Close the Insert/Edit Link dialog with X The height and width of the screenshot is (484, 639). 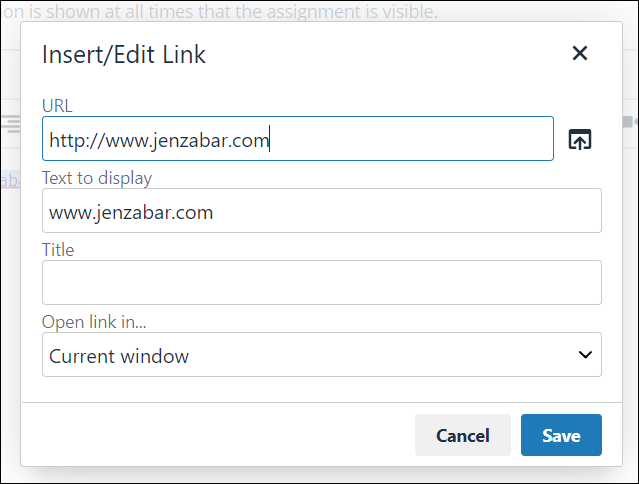click(580, 53)
